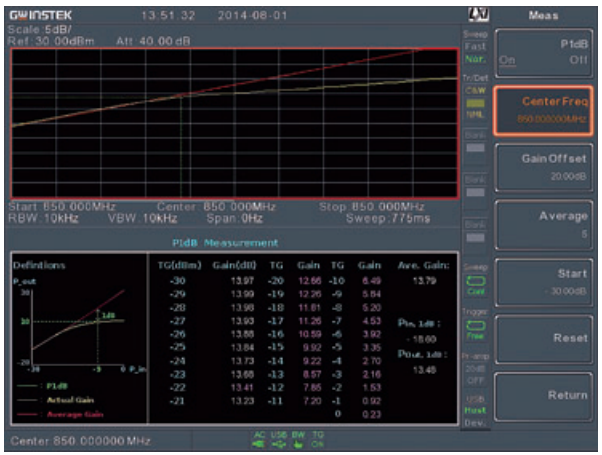Screen dimensions: 602x455
Task: Click the Tr/Det C&W trace indicator
Action: coord(475,97)
